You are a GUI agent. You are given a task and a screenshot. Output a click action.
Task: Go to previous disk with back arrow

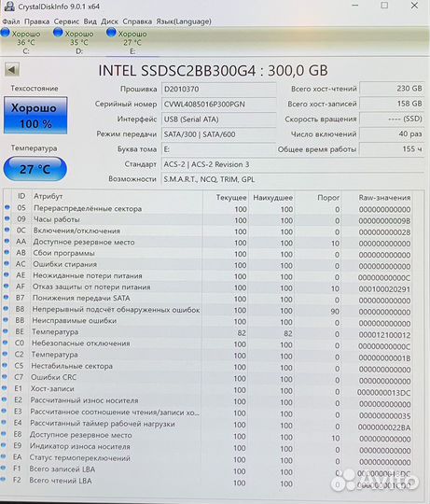click(x=12, y=69)
